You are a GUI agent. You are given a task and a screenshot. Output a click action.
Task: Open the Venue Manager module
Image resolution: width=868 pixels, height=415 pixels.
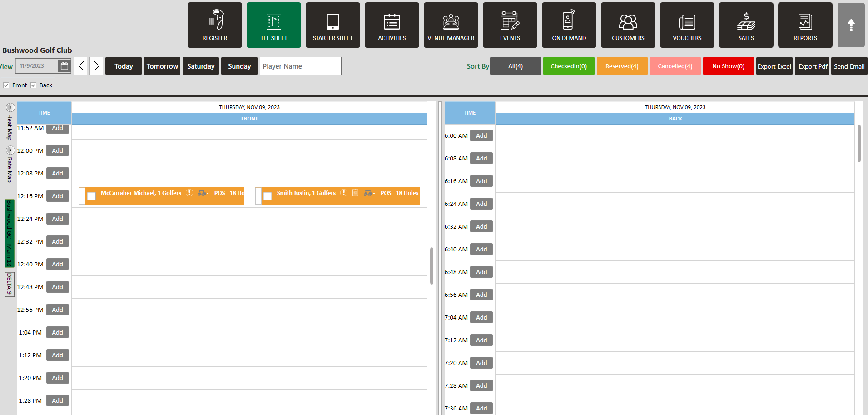click(x=451, y=25)
